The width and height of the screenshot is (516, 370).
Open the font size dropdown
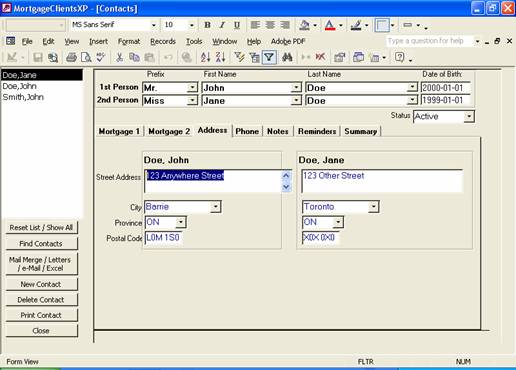tap(191, 25)
